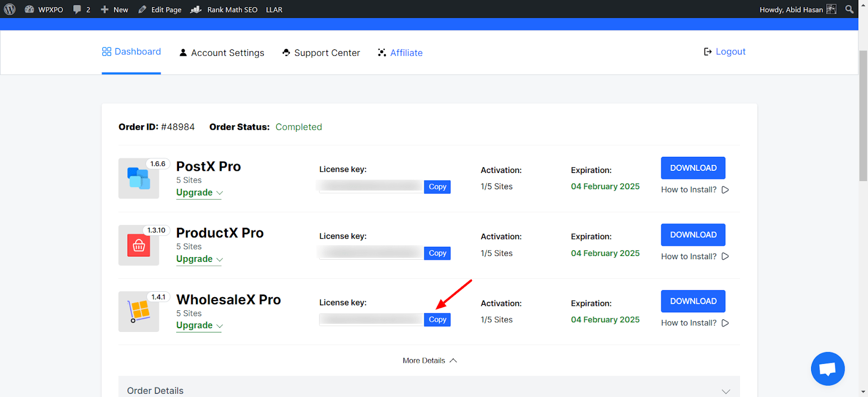Click the Dashboard grid icon
The width and height of the screenshot is (868, 397).
(106, 52)
